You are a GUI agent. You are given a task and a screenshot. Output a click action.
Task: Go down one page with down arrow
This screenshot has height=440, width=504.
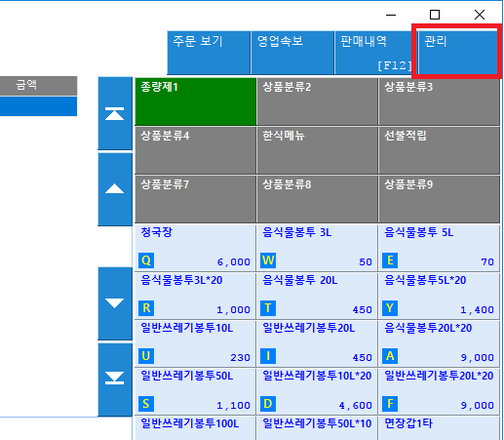[x=115, y=303]
